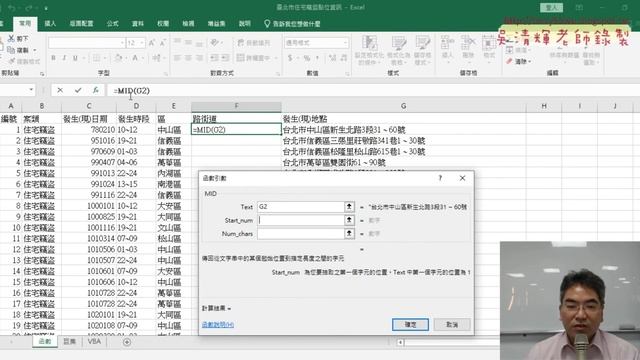Viewport: 640px width, 360px height.
Task: Click the Copy icon in the clipboard group
Action: 11,50
